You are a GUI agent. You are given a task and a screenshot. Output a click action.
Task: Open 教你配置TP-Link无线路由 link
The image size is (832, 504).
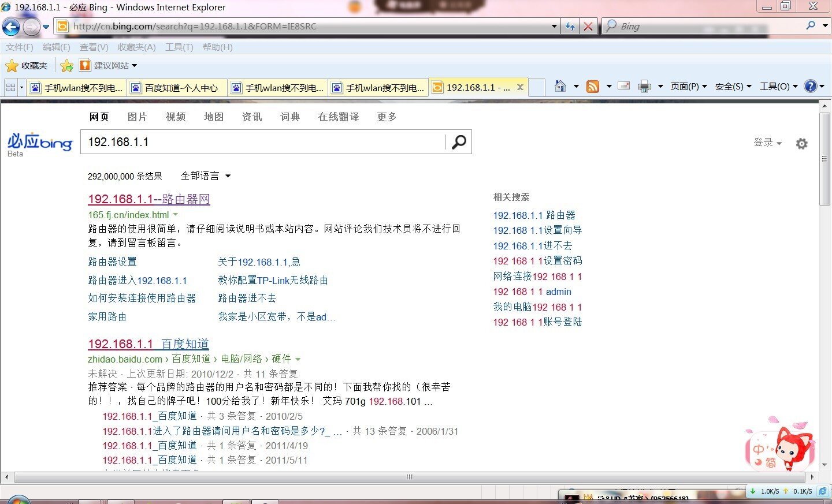[x=273, y=280]
